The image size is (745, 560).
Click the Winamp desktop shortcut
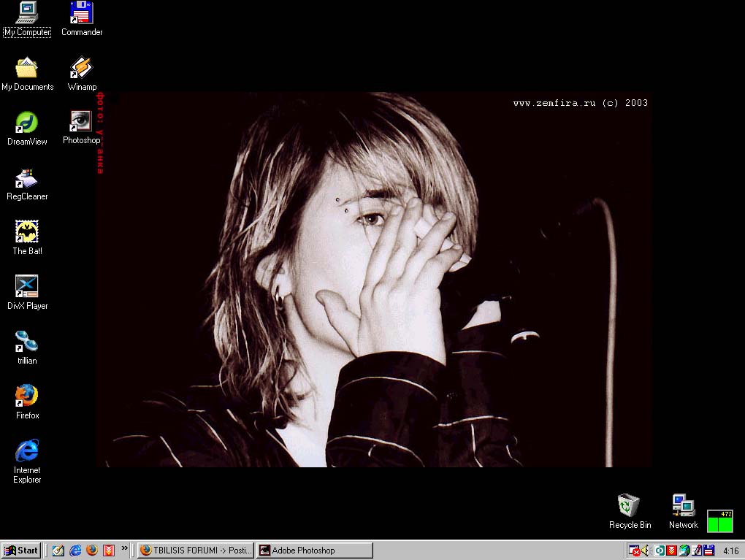82,68
